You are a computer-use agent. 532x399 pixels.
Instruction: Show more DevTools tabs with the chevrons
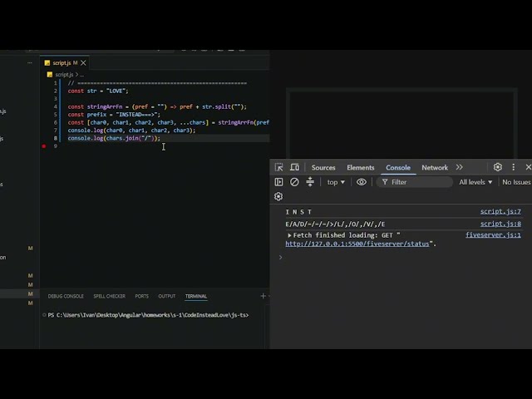click(x=460, y=167)
